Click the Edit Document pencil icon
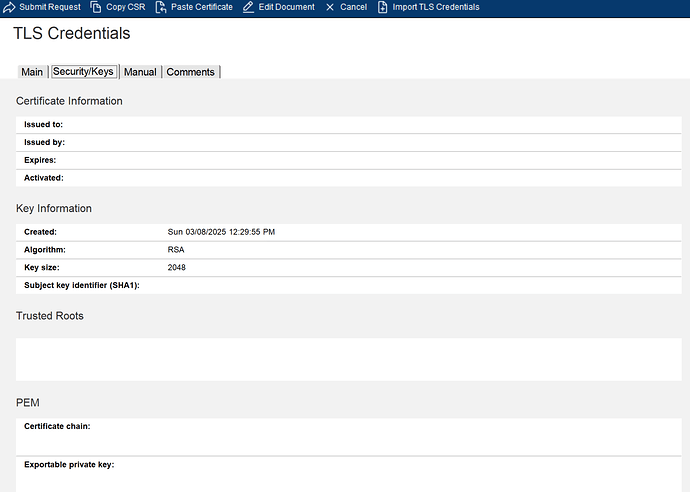The width and height of the screenshot is (690, 492). tap(249, 7)
